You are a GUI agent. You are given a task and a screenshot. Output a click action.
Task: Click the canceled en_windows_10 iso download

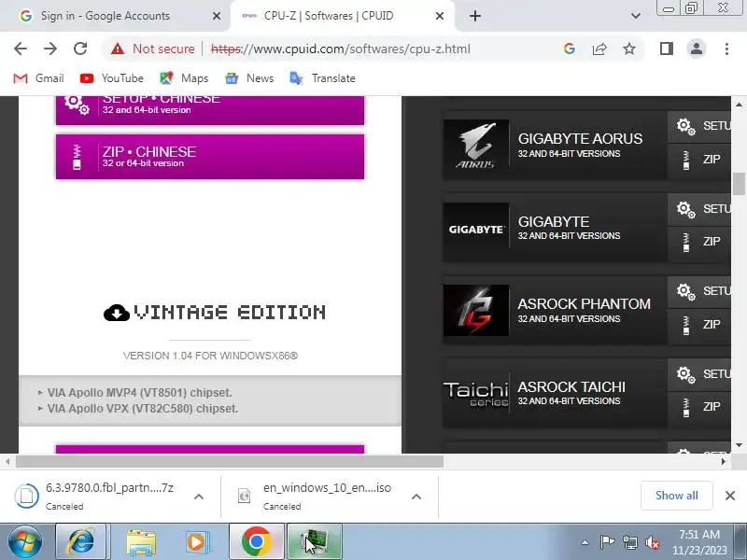coord(315,497)
